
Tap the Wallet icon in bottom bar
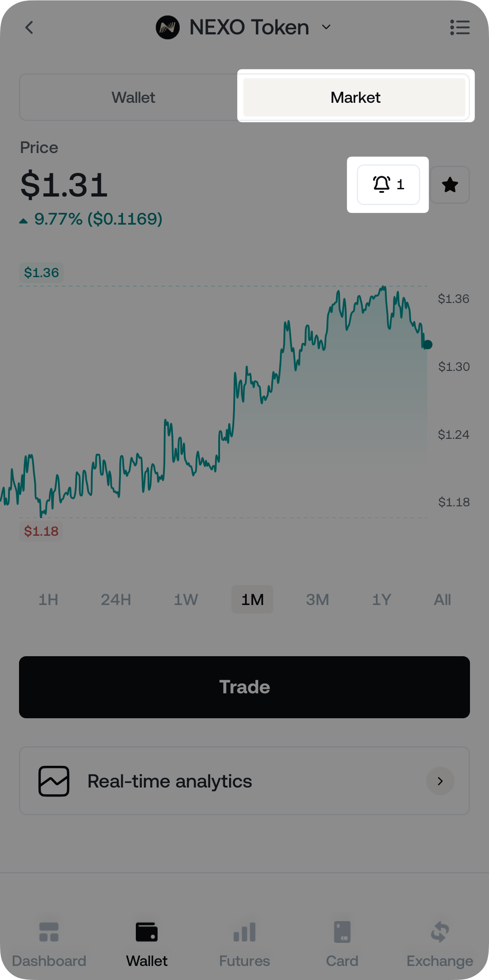[x=147, y=933]
